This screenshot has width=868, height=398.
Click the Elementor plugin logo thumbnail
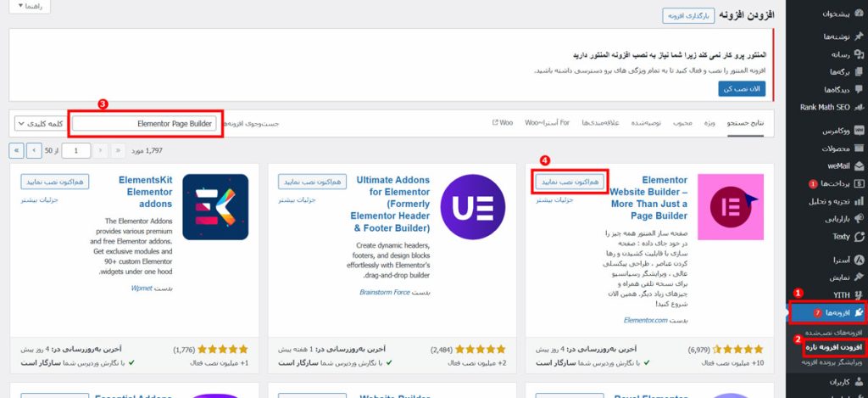tap(731, 207)
